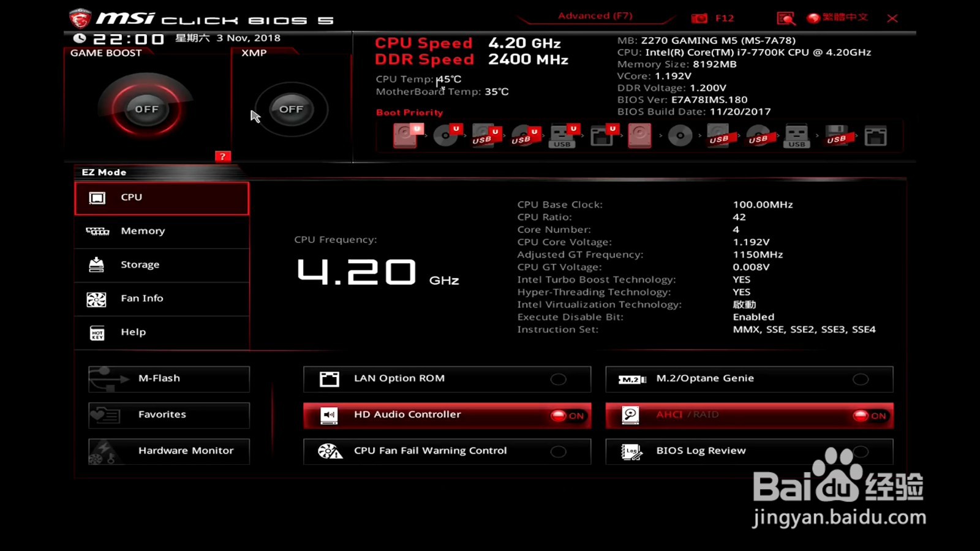Click Adjusted GT Frequency value 1150MHz
Viewport: 980px width, 551px height.
tap(758, 255)
